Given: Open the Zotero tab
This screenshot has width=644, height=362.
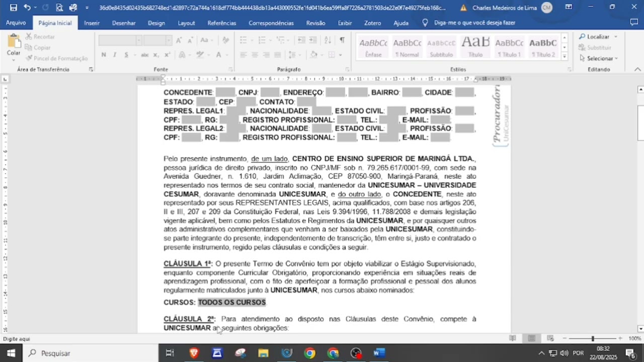Looking at the screenshot, I should click(373, 23).
